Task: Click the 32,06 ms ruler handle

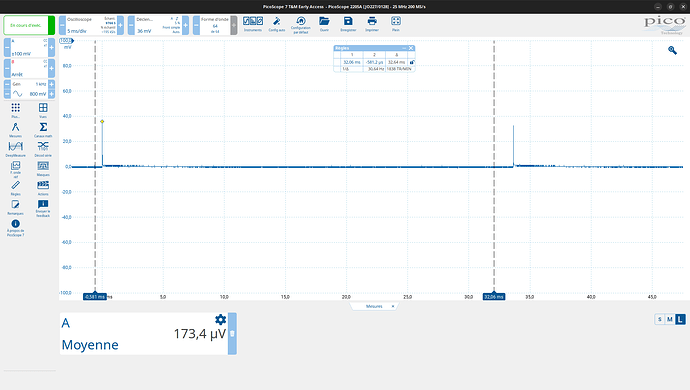Action: pos(494,297)
